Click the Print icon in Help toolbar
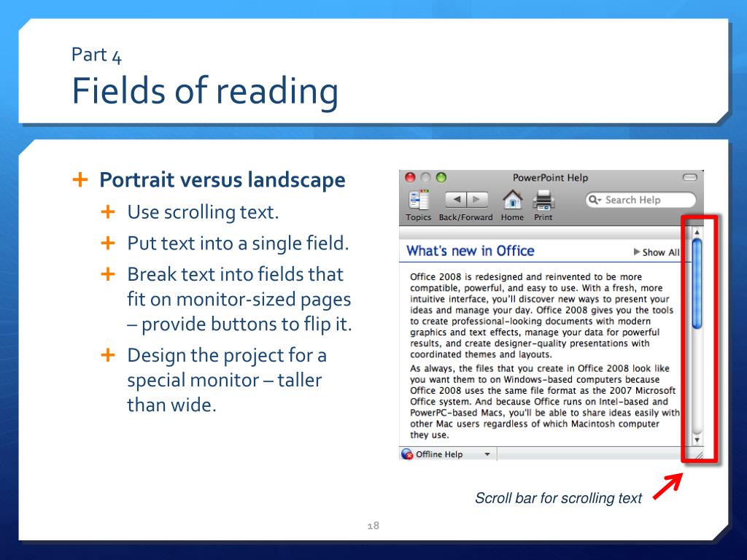This screenshot has height=560, width=747. click(x=543, y=200)
